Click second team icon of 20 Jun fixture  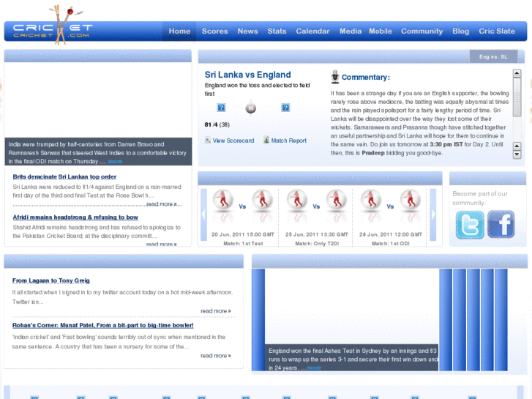point(262,200)
